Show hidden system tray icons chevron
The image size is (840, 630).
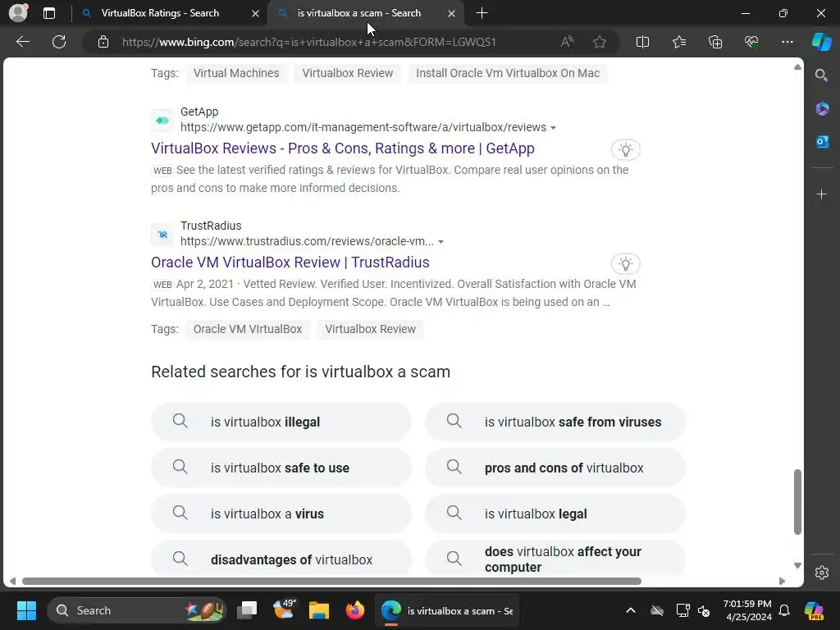point(631,610)
